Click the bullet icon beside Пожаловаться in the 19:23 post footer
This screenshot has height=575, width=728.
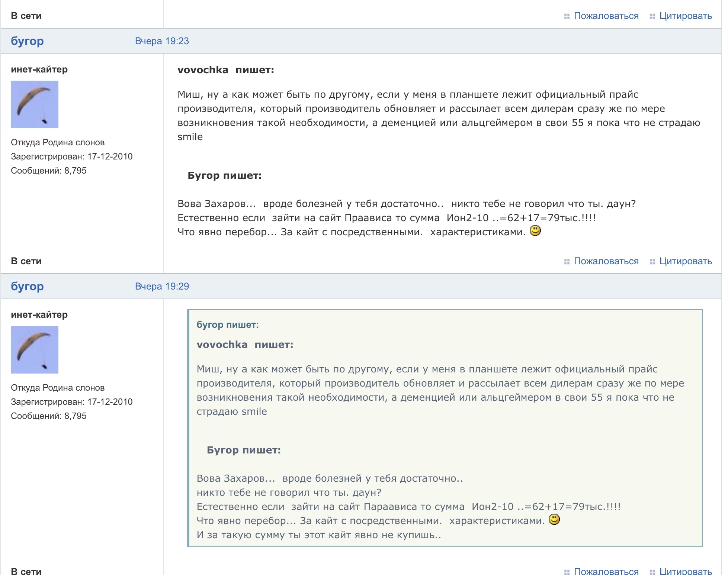click(x=567, y=262)
